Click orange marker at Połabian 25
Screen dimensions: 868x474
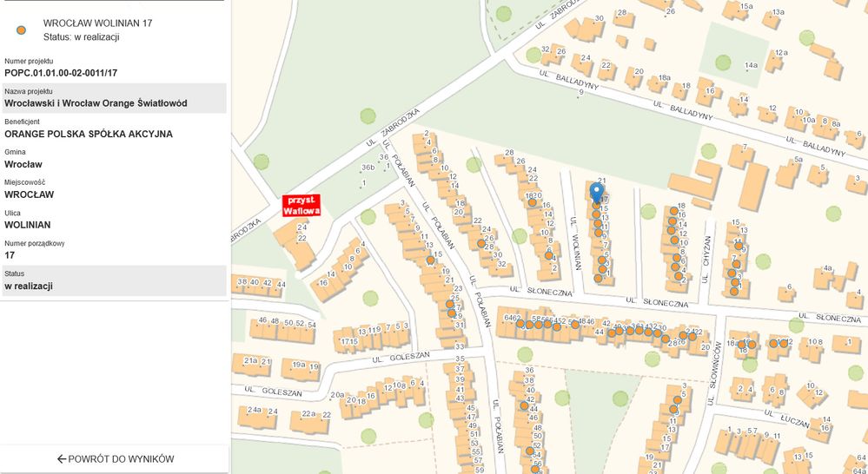449,304
